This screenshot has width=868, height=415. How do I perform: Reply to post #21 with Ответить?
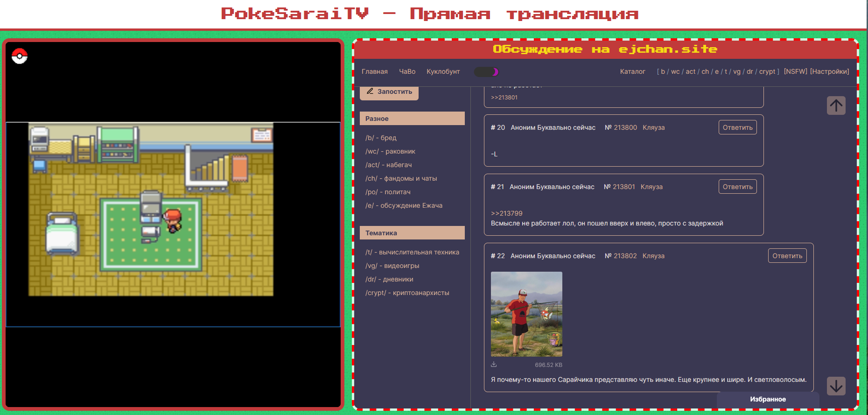point(738,187)
